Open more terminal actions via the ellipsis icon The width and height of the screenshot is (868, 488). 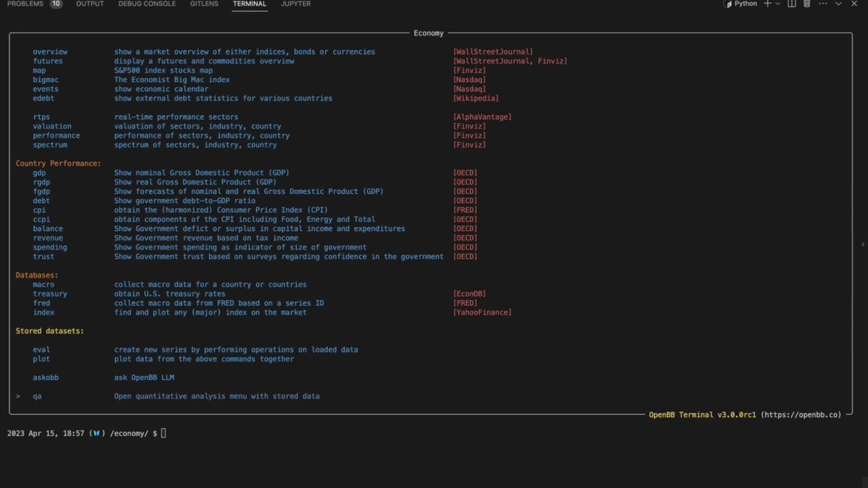click(823, 4)
